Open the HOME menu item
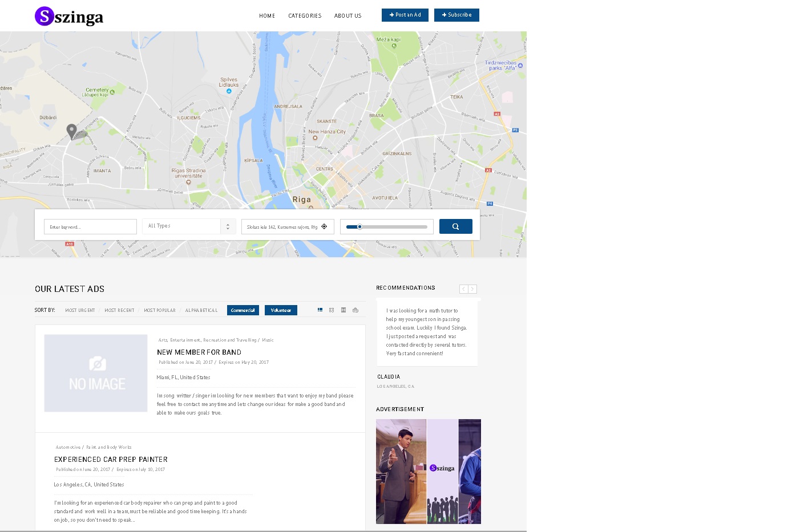Screen dimensions: 800x532 point(267,16)
